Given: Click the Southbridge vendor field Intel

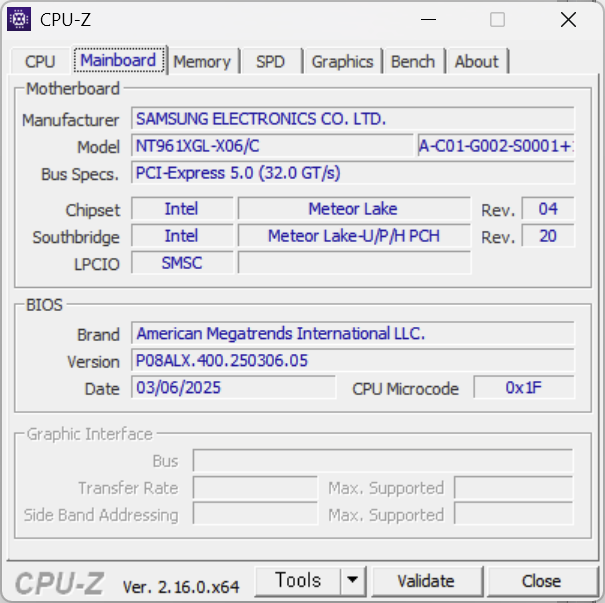Looking at the screenshot, I should (x=182, y=236).
